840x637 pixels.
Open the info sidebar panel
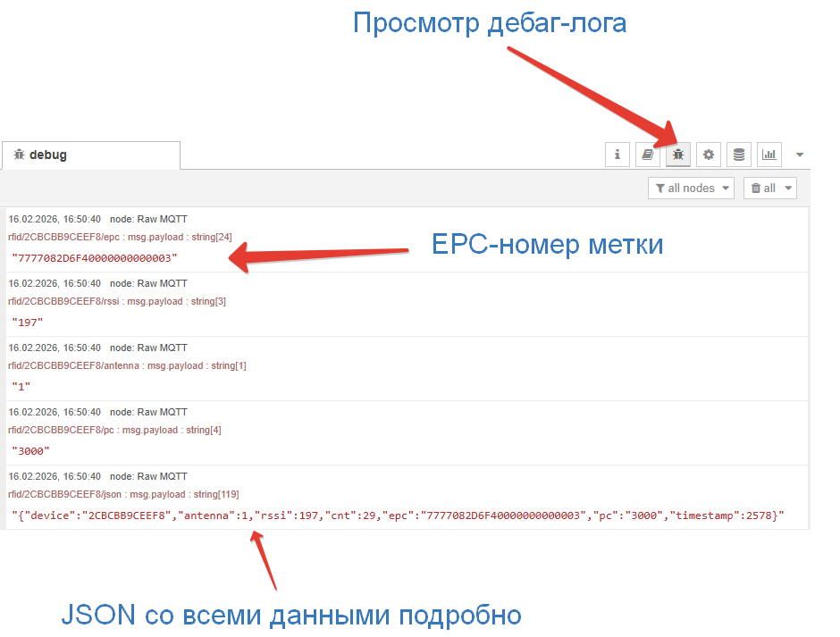[x=617, y=154]
